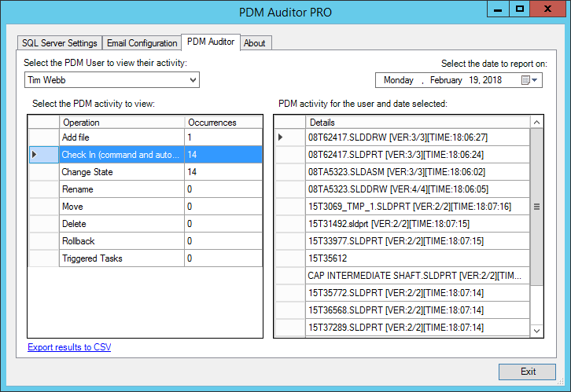Select the 15T35772.SLDPRT details row
This screenshot has width=571, height=392.
point(402,293)
